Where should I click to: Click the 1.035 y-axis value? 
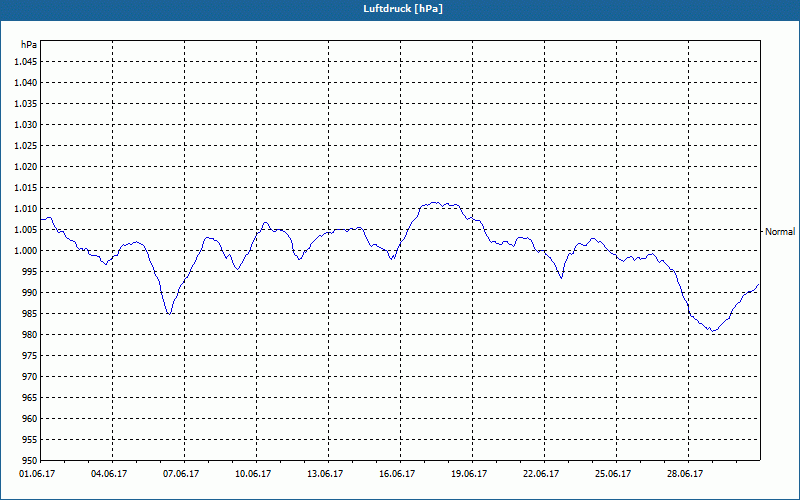point(28,104)
